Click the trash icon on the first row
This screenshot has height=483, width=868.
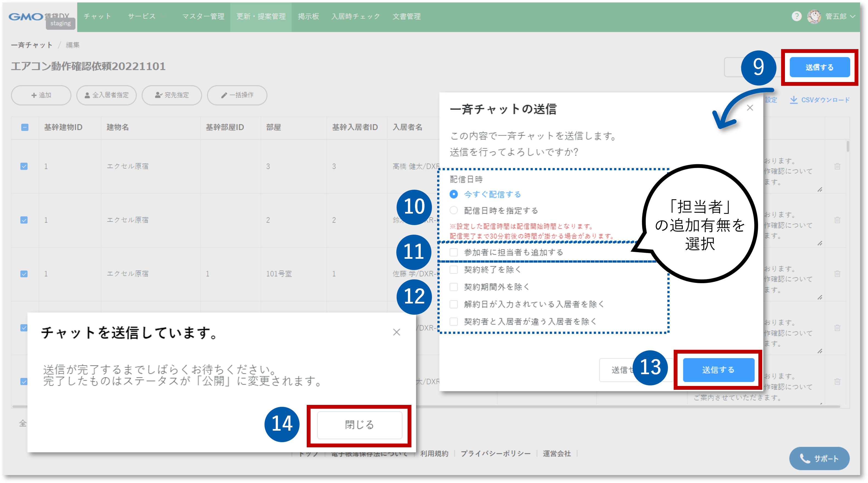(837, 166)
